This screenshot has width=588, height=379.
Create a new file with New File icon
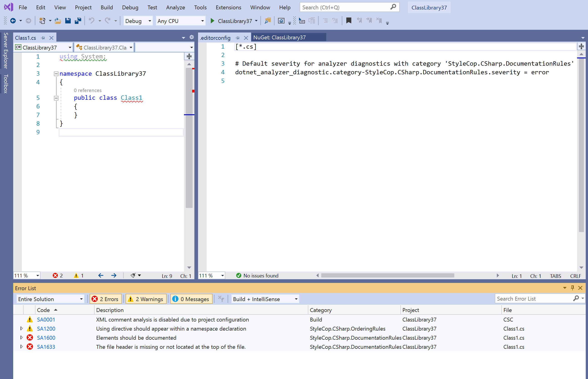tap(42, 21)
